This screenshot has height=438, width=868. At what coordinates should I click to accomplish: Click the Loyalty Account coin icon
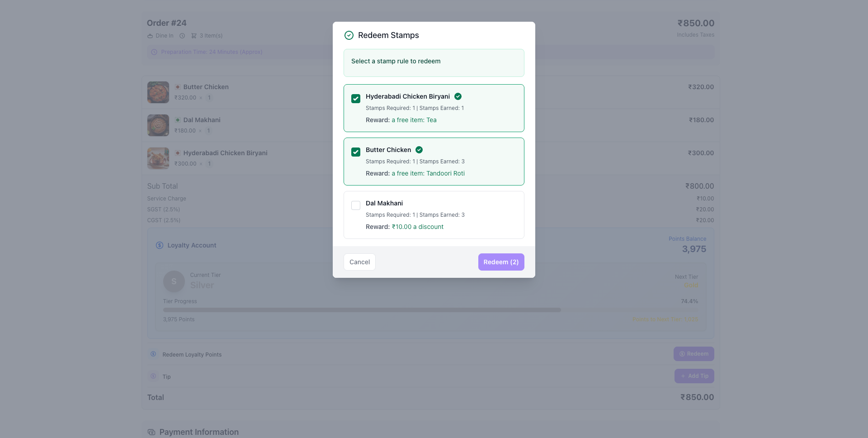tap(160, 245)
